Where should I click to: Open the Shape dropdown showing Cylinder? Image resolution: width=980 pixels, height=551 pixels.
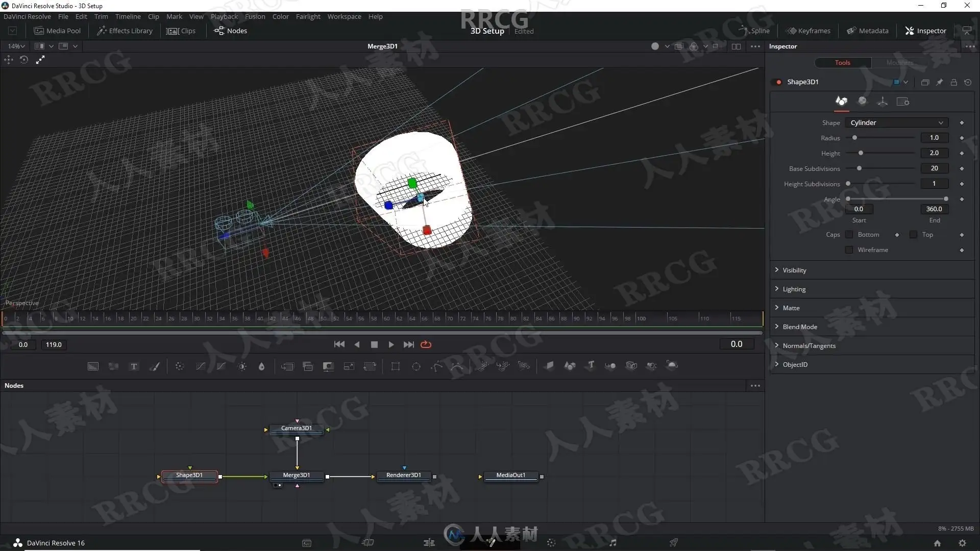pos(897,123)
